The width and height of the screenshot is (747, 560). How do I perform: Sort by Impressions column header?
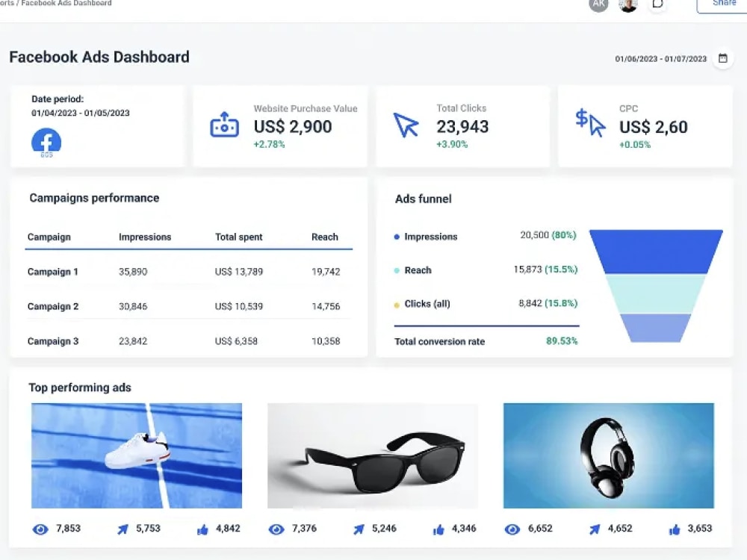[x=145, y=237]
